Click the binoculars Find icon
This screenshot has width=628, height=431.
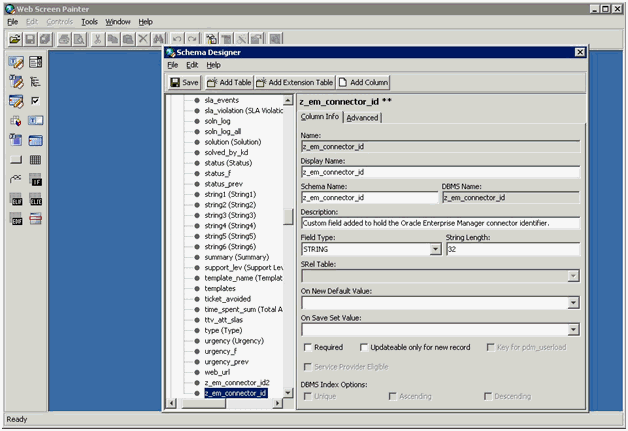(x=158, y=39)
